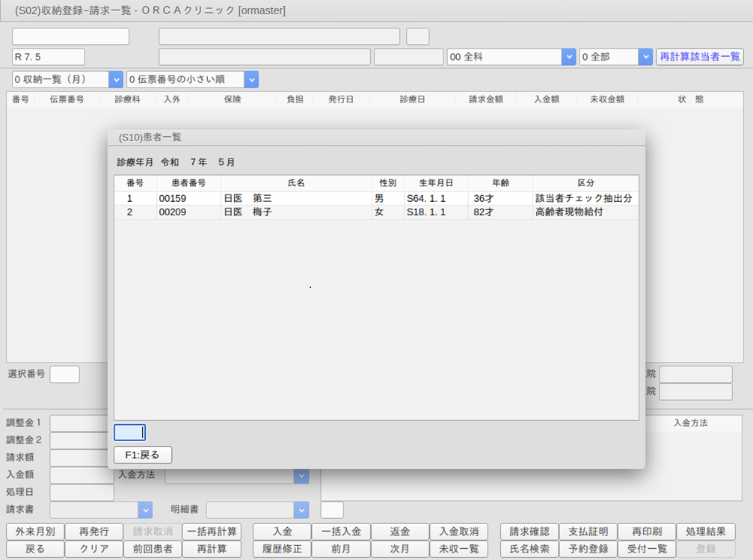The width and height of the screenshot is (753, 560).
Task: Click the 未収一覧 button
Action: [x=458, y=549]
